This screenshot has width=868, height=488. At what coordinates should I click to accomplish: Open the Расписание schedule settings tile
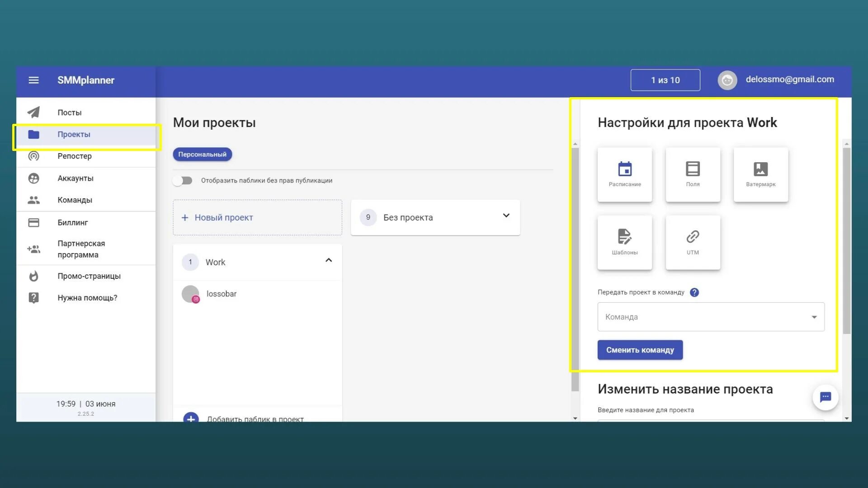point(624,174)
